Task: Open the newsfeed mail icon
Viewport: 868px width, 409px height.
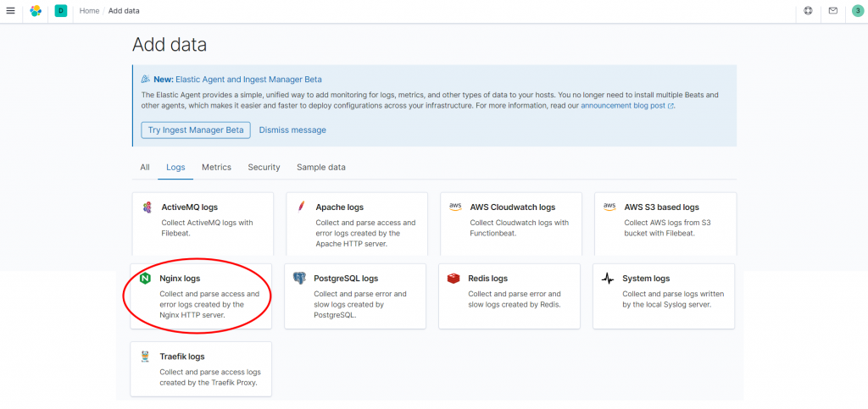Action: [833, 10]
